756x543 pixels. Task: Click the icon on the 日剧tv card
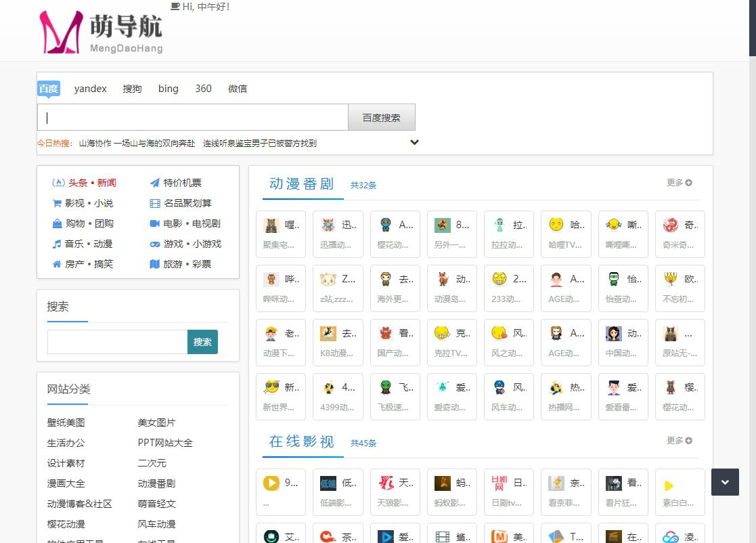pyautogui.click(x=499, y=483)
